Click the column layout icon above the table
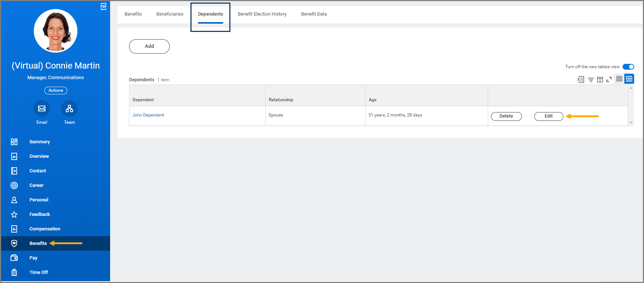Screen dimensions: 644x283 click(600, 79)
